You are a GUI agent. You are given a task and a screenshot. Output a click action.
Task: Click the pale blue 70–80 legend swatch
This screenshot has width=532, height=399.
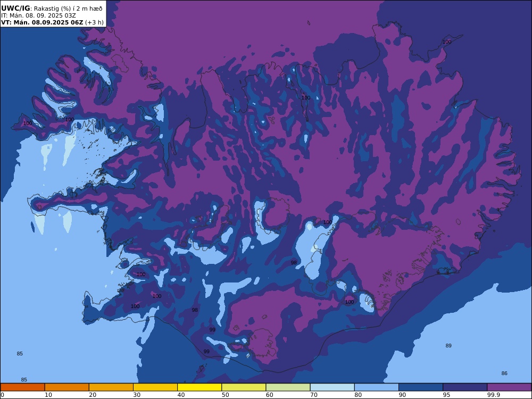tap(332, 387)
